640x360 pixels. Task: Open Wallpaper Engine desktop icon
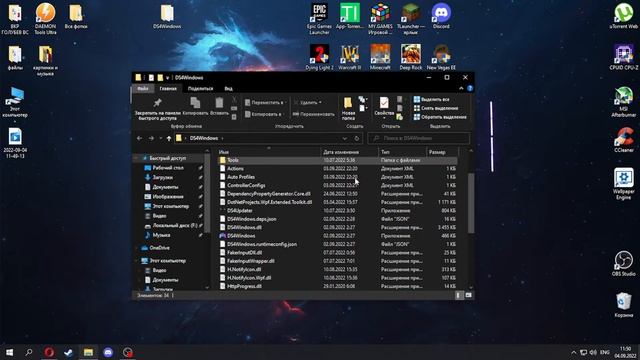click(x=623, y=184)
